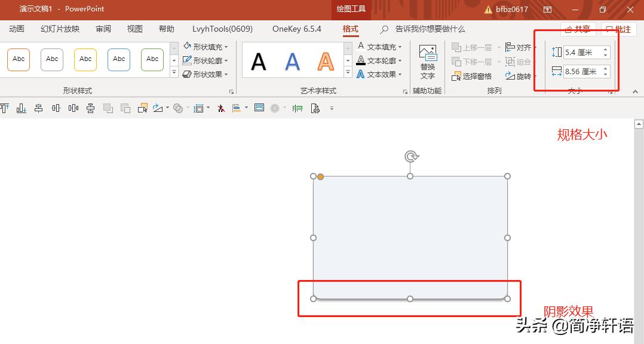This screenshot has height=344, width=644.
Task: Open the 形状填充 dropdown
Action: (x=206, y=47)
